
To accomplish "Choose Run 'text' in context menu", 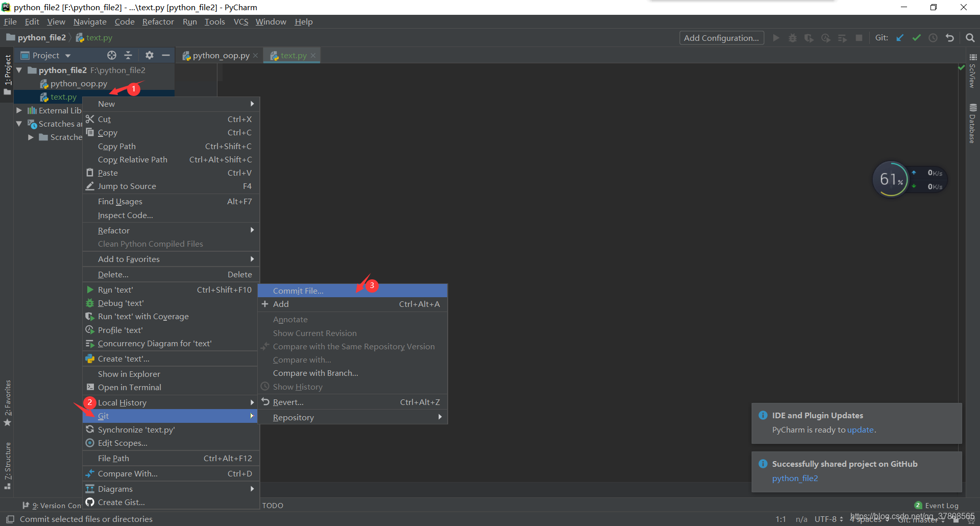I will 171,290.
